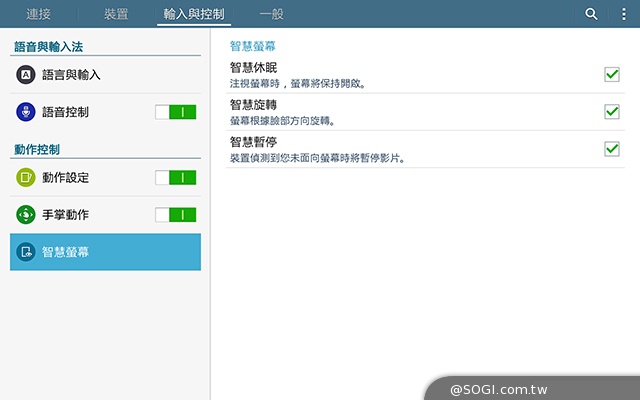Turn off the 動作設定 switch
The image size is (640, 400).
click(x=175, y=178)
